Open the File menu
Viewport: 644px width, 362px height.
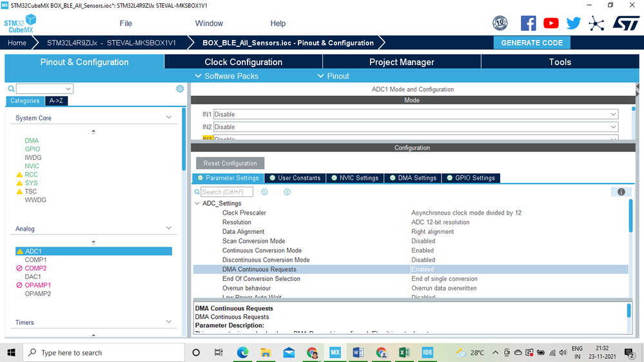coord(126,23)
